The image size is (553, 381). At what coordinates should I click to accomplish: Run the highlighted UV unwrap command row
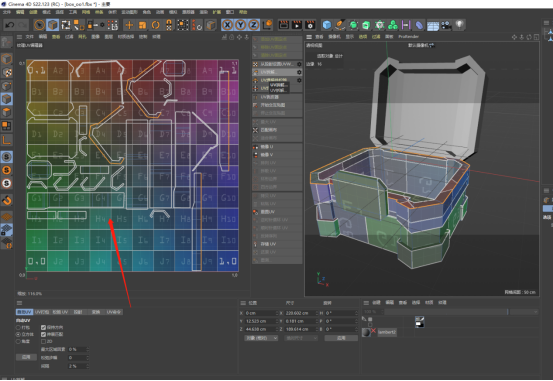[277, 72]
